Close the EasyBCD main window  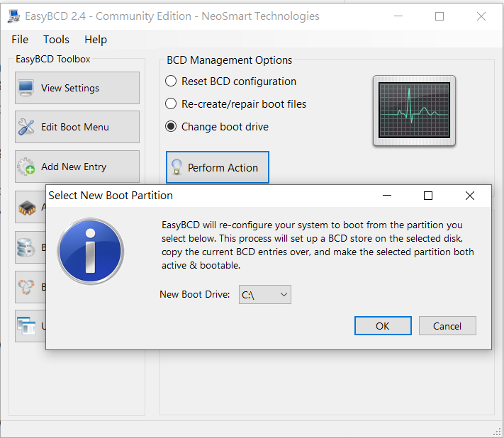pos(481,16)
